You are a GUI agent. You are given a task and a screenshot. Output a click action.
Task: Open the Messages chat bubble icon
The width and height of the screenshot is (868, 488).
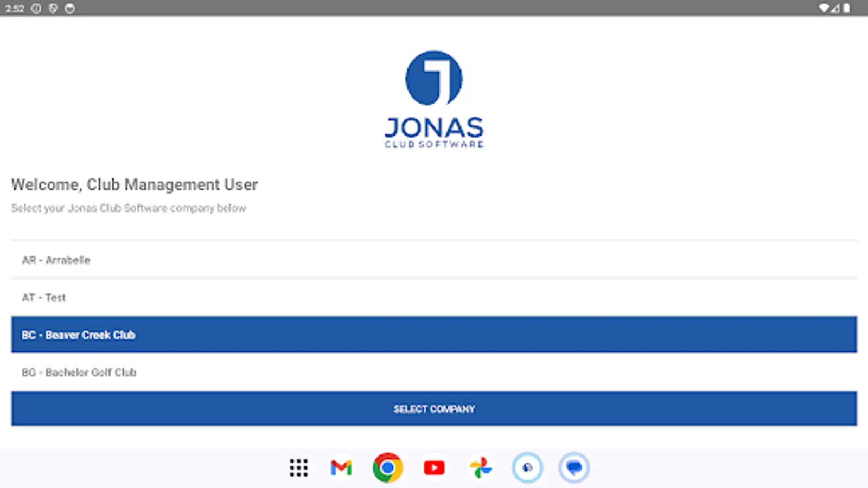[574, 467]
